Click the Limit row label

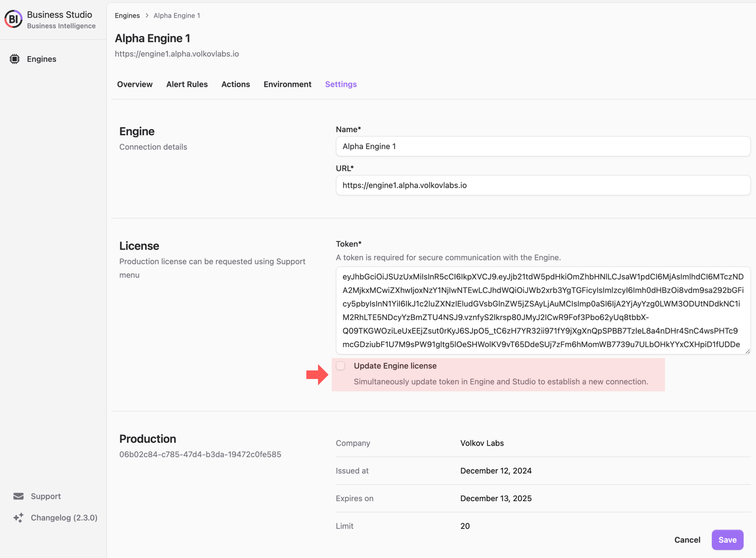tap(344, 526)
